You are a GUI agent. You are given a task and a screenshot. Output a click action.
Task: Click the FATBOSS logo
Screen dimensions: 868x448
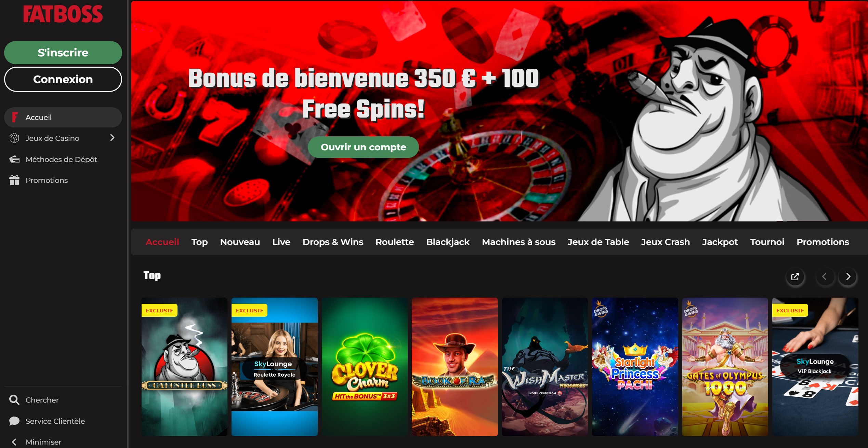point(63,14)
